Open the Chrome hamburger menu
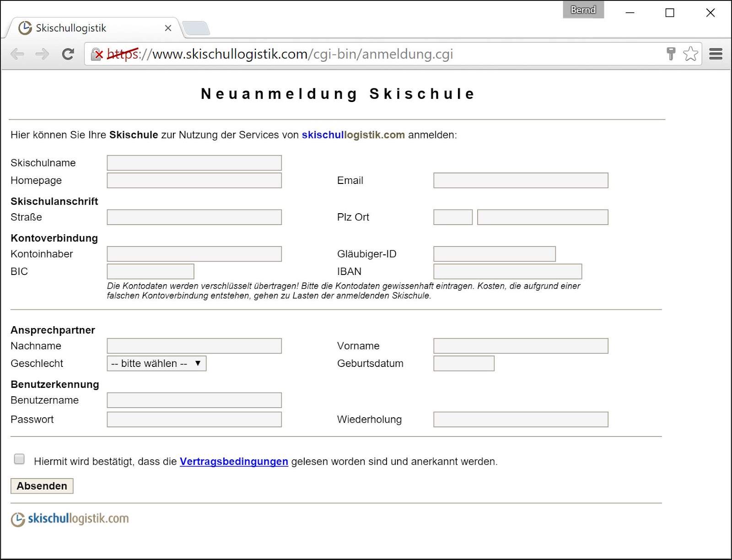The height and width of the screenshot is (560, 732). click(x=716, y=54)
